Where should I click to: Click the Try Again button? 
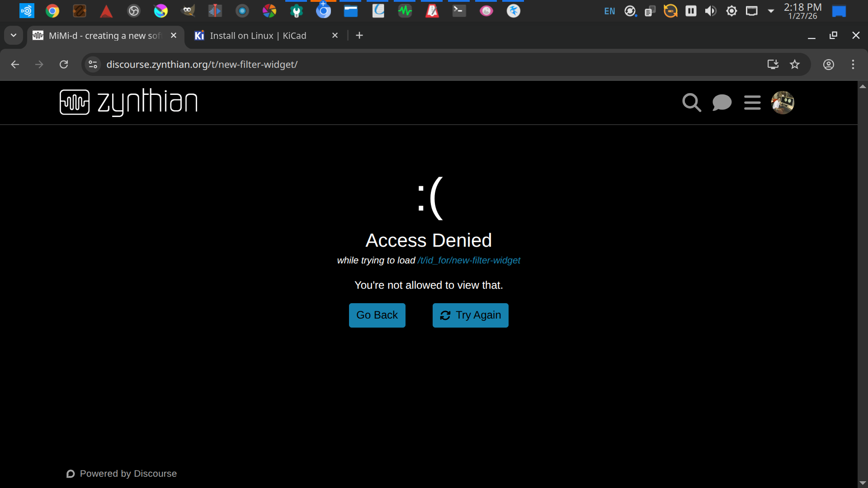(x=470, y=315)
